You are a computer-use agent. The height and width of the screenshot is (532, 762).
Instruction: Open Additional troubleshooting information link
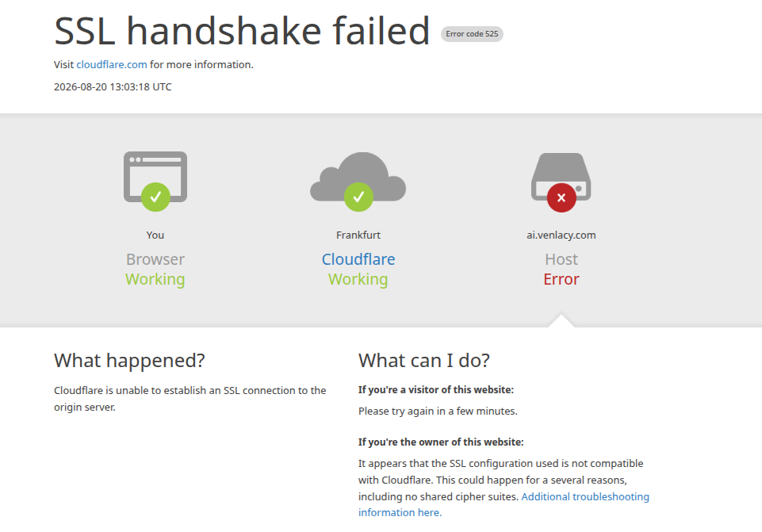point(585,496)
